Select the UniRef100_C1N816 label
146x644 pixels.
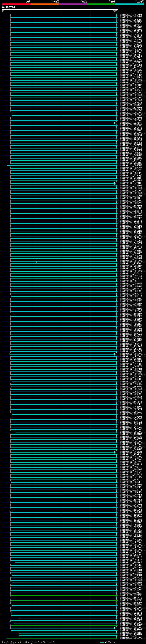(131, 32)
